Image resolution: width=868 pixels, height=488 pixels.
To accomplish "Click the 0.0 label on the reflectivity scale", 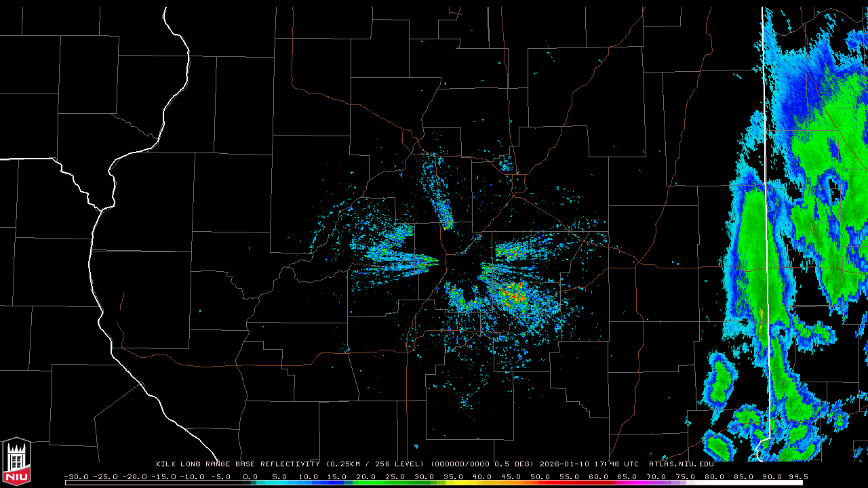I will pyautogui.click(x=250, y=477).
